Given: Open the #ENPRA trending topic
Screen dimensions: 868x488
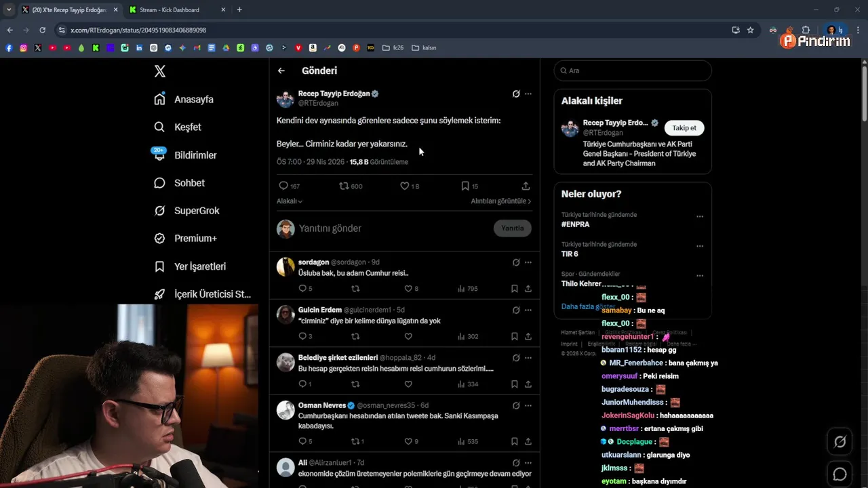Looking at the screenshot, I should click(x=575, y=224).
